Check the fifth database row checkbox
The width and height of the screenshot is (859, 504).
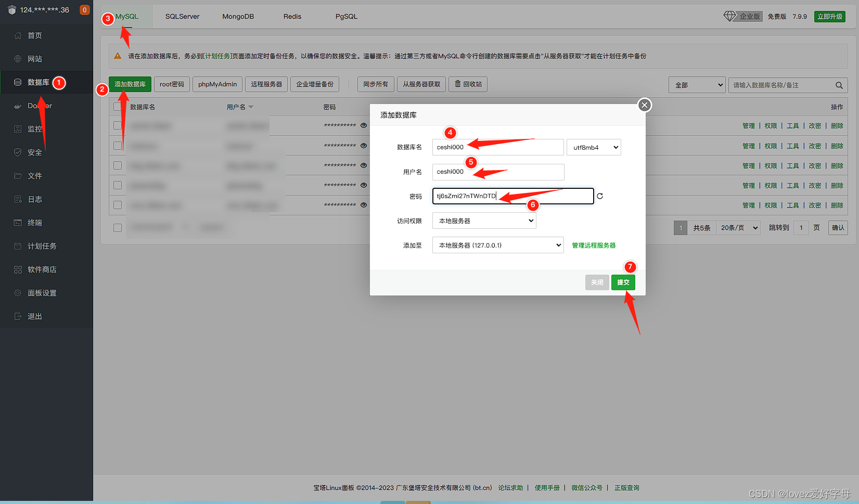tap(118, 205)
